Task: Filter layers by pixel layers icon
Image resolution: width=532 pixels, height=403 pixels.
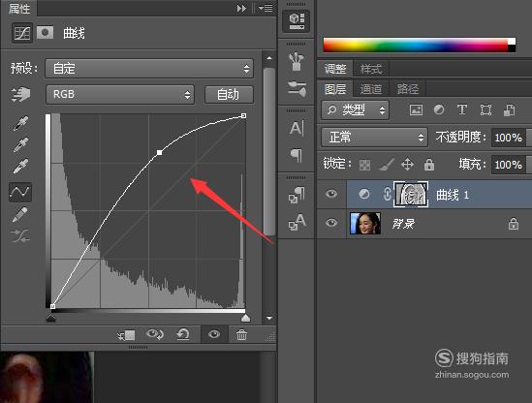Action: [416, 109]
